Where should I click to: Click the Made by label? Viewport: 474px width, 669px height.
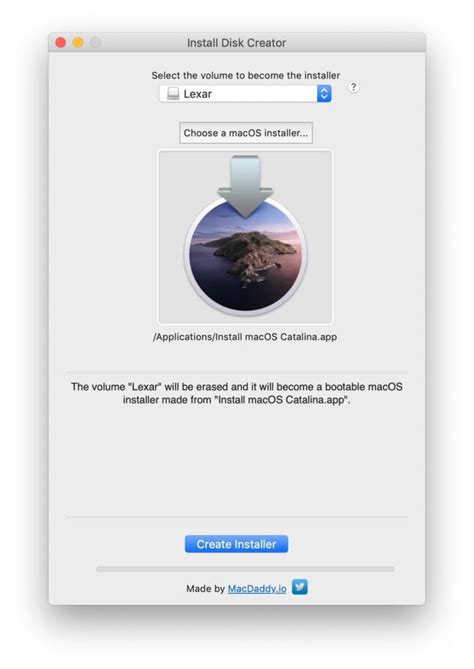[x=205, y=588]
